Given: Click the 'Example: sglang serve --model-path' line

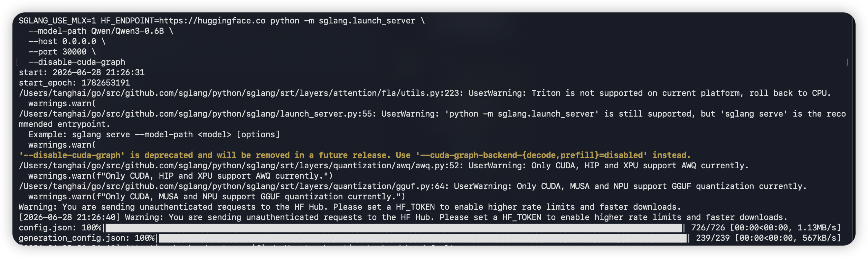Looking at the screenshot, I should [x=154, y=135].
